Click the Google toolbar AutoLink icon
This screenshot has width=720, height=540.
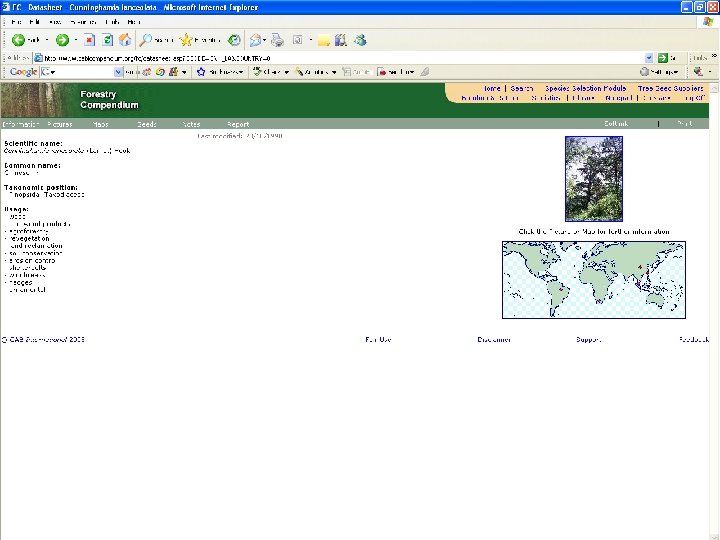coord(299,72)
